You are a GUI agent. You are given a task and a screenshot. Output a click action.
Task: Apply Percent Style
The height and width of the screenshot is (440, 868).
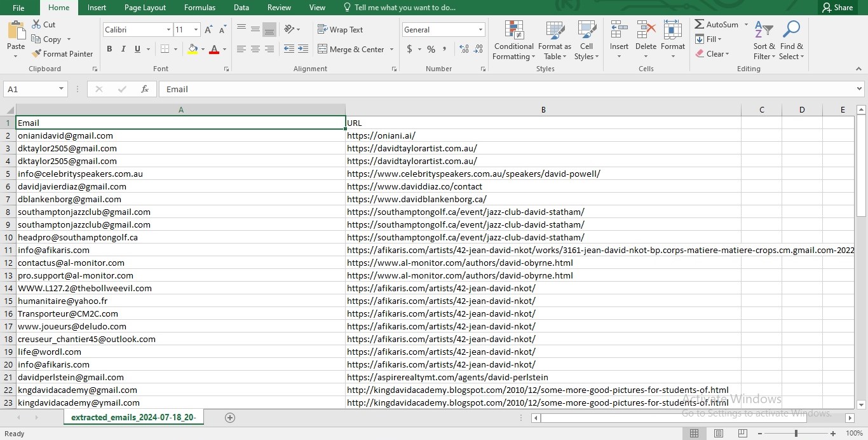pos(431,49)
